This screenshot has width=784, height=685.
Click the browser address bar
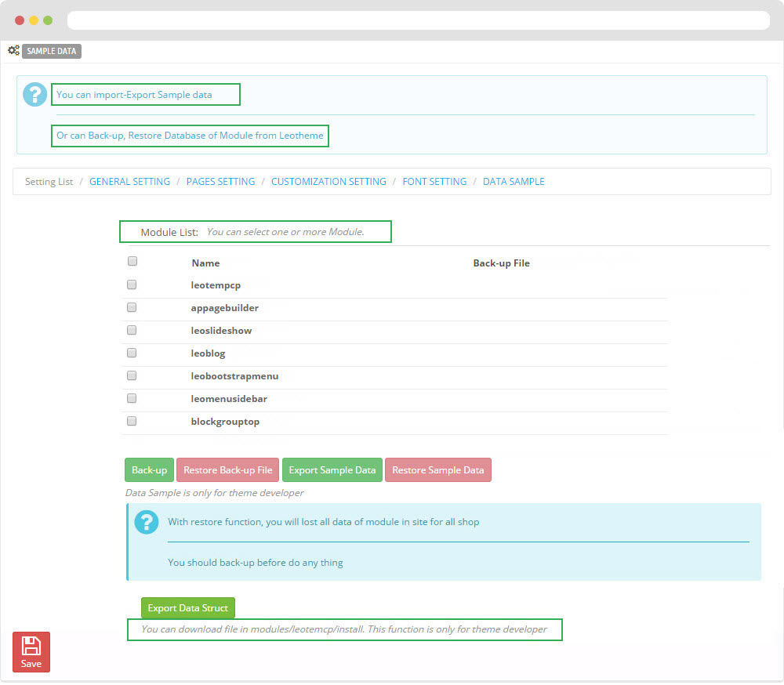tap(418, 20)
